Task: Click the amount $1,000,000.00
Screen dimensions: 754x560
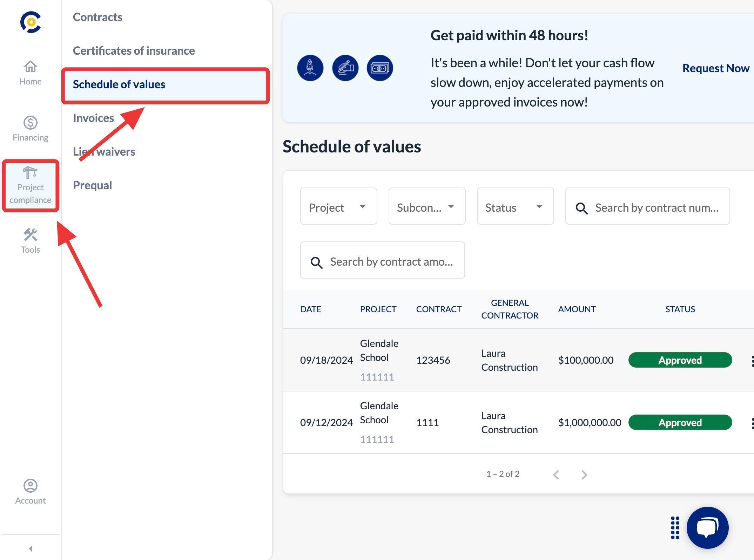Action: [x=590, y=422]
